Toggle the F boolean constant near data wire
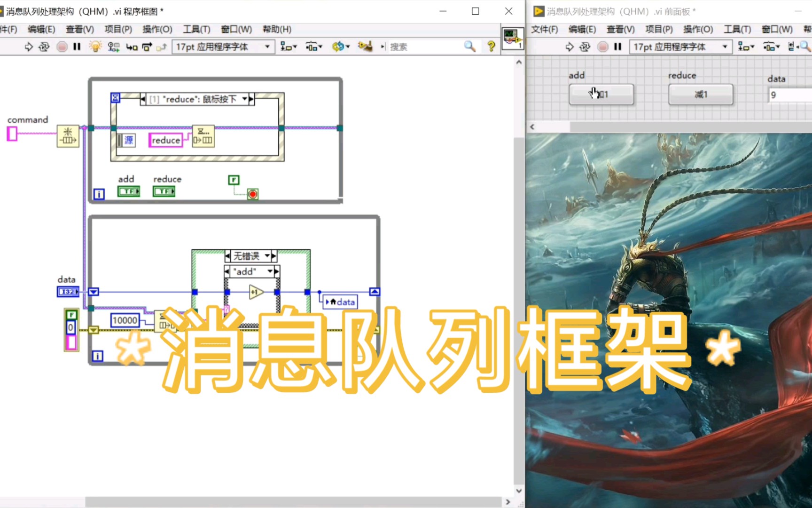The height and width of the screenshot is (508, 812). click(71, 314)
